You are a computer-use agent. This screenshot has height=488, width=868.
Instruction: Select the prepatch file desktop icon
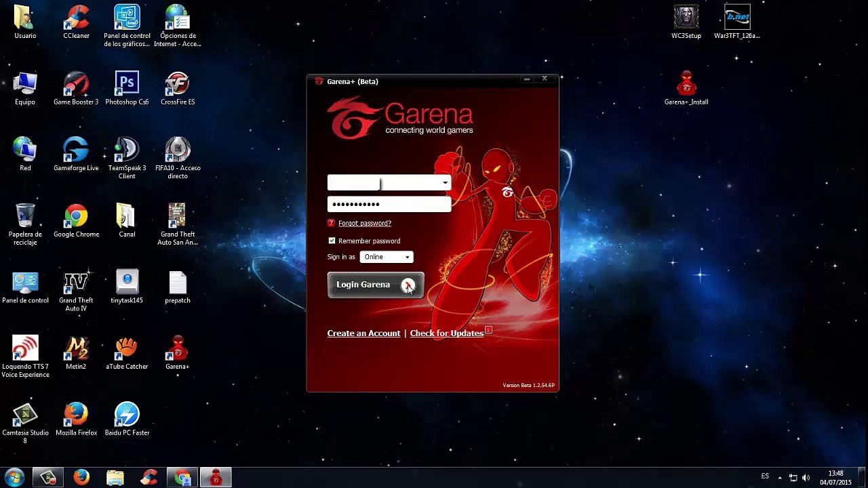click(178, 287)
